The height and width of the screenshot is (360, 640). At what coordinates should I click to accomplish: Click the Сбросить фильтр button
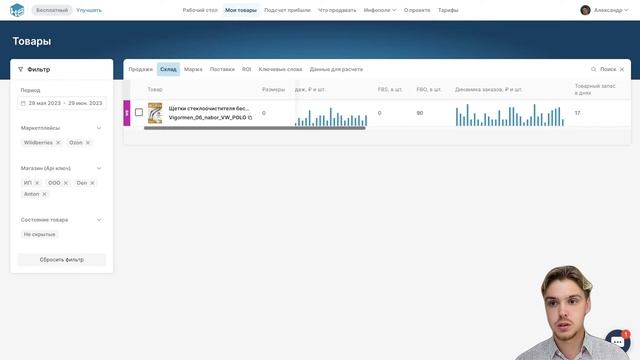point(62,260)
